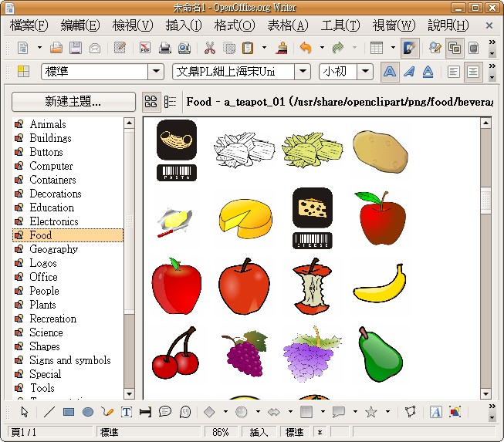
Task: Select the Callouts speech bubble tool
Action: (x=165, y=412)
